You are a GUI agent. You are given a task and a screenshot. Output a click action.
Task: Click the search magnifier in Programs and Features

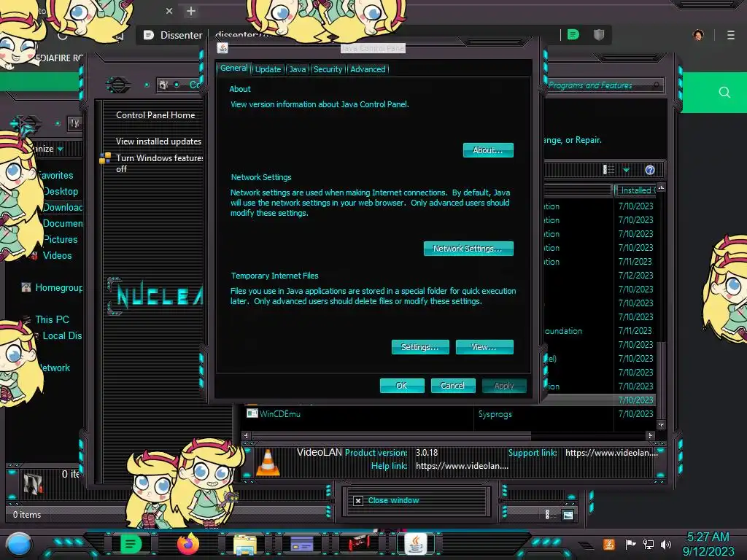(656, 85)
